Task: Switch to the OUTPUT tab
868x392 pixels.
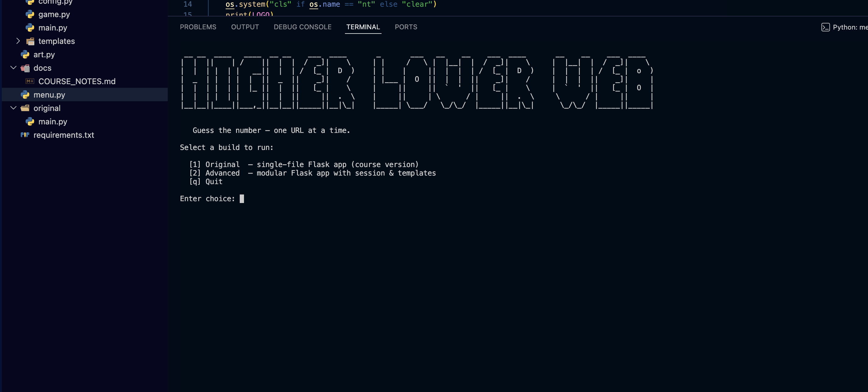Action: coord(245,27)
